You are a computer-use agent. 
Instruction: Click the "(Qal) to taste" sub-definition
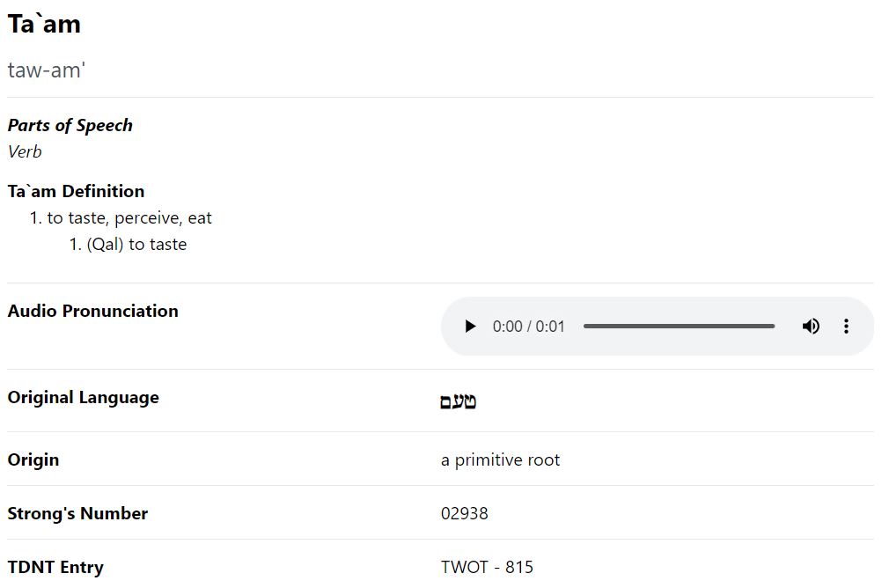tap(136, 245)
